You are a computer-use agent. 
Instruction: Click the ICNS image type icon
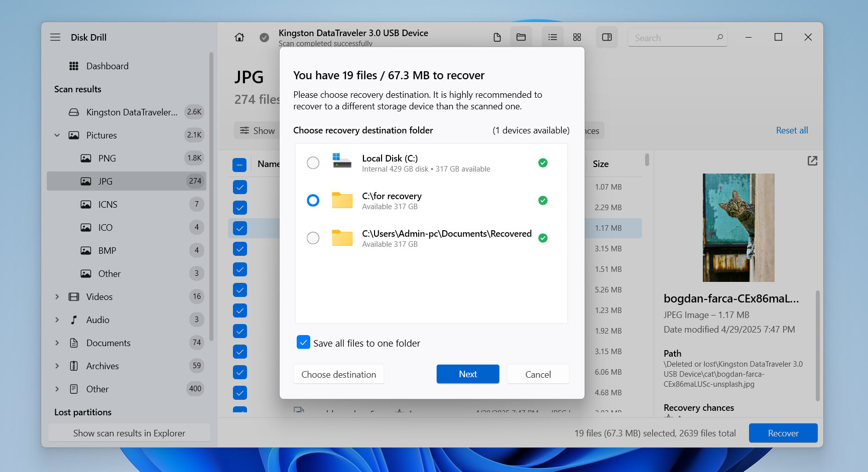tap(86, 205)
